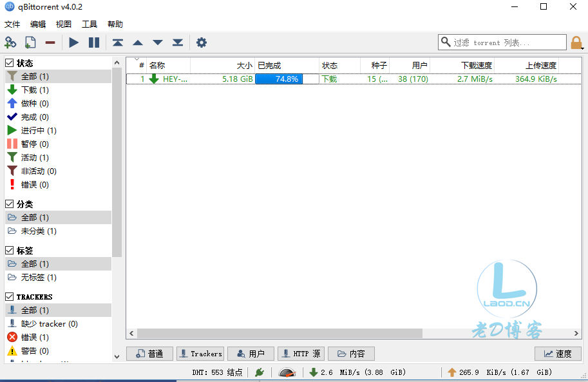This screenshot has height=382, width=588.
Task: Toggle the 状态 section checkbox
Action: click(10, 63)
